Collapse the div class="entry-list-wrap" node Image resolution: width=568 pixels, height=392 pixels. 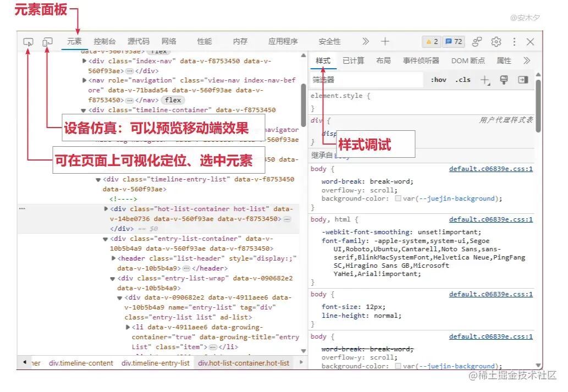coord(113,279)
